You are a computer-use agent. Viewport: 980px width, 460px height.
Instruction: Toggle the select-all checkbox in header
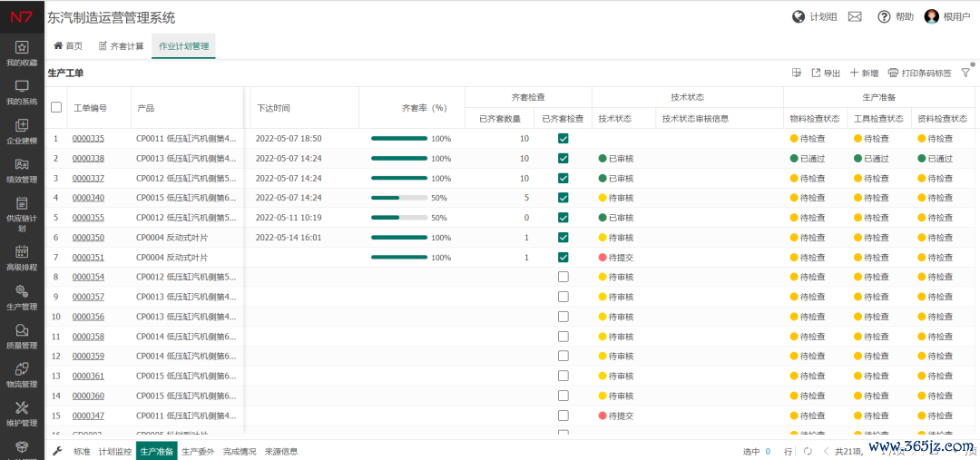click(56, 107)
